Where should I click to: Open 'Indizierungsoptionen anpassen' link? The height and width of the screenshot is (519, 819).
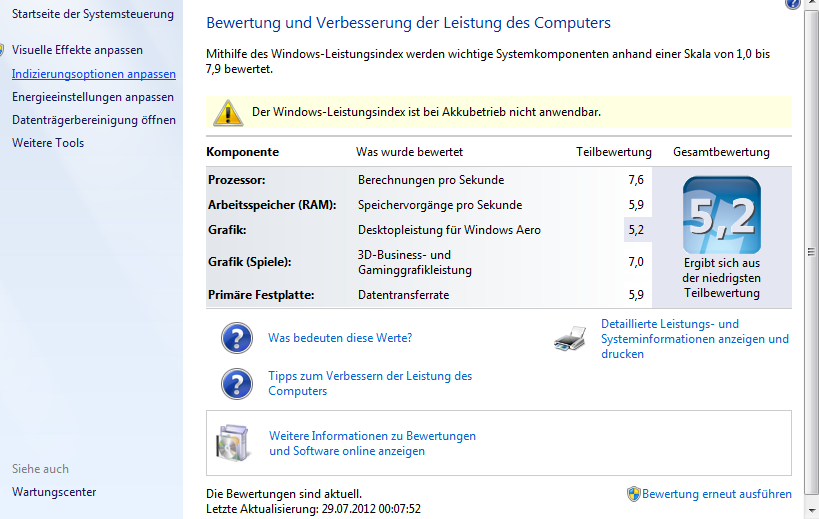(x=94, y=74)
